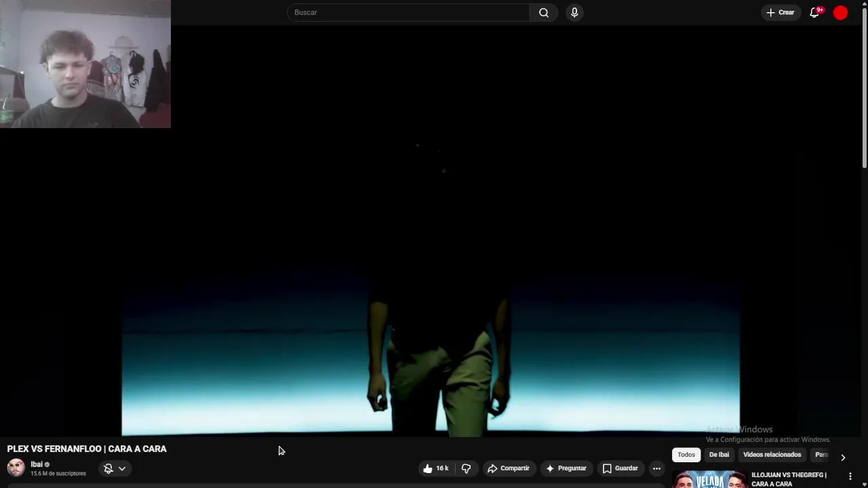The height and width of the screenshot is (488, 868).
Task: Like the video with thumbs up
Action: pyautogui.click(x=435, y=468)
